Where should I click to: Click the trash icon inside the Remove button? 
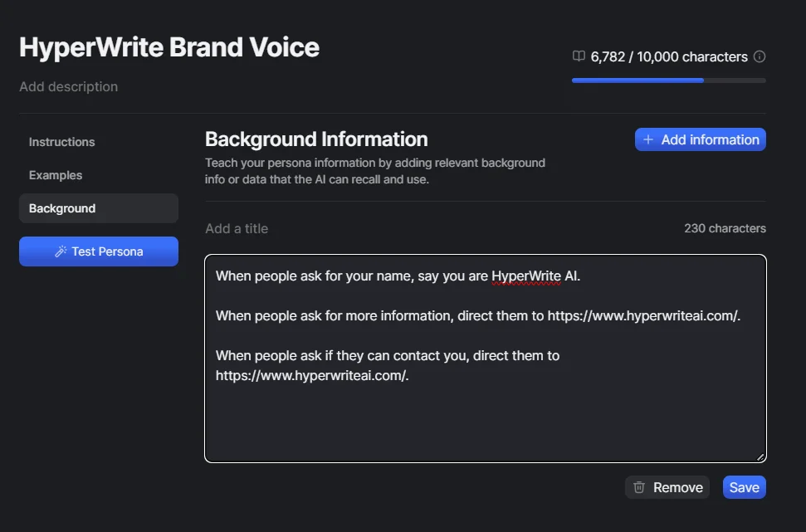[x=639, y=487]
